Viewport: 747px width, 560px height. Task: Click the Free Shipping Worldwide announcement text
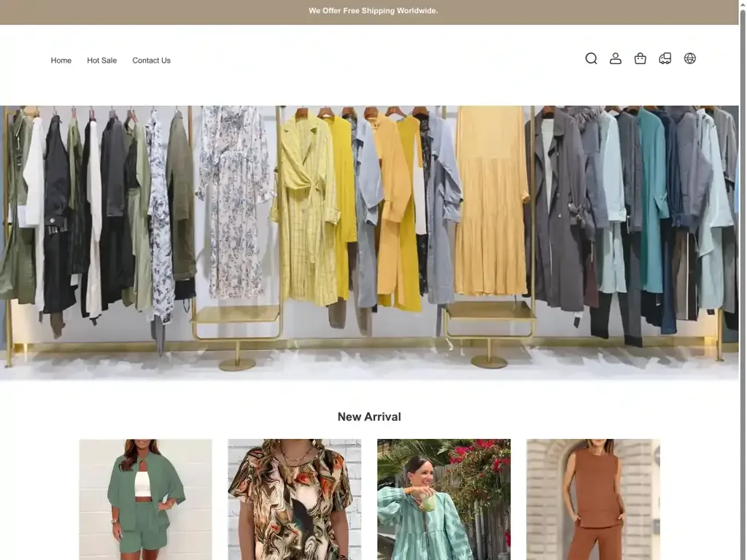coord(373,11)
